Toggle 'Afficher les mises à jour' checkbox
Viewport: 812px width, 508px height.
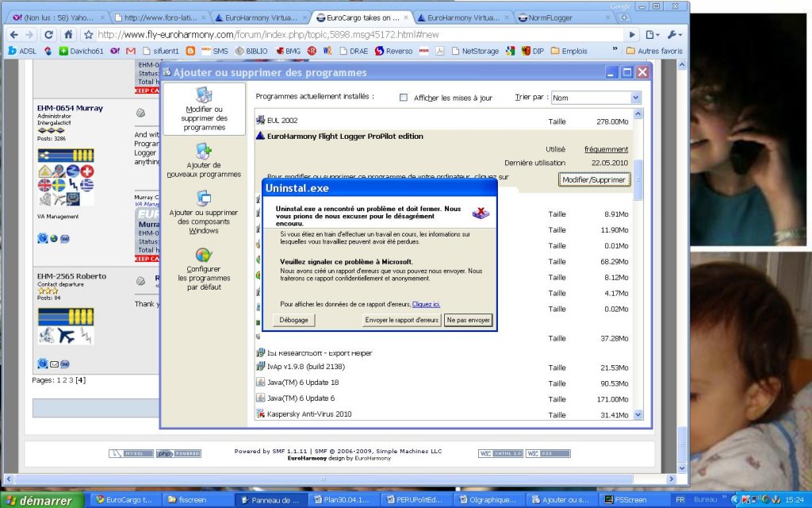(404, 98)
